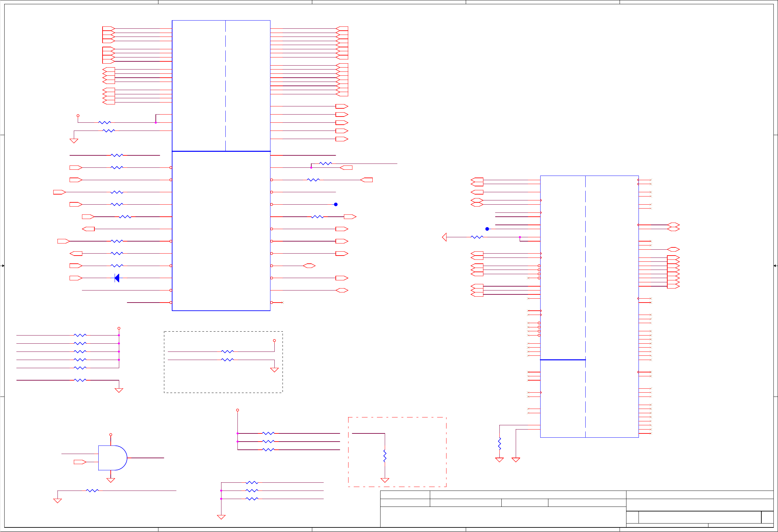This screenshot has width=778, height=532.
Task: Click the blue test point left of the right IC
Action: pyautogui.click(x=487, y=229)
